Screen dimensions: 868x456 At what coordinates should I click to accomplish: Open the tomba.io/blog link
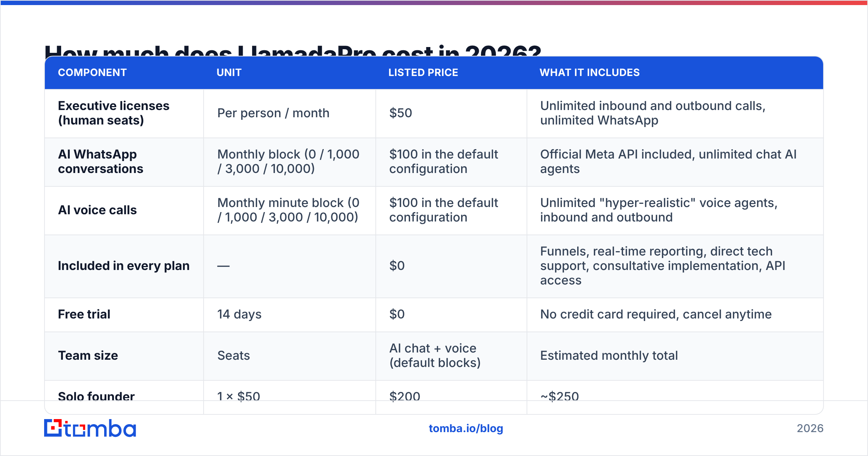coord(466,428)
